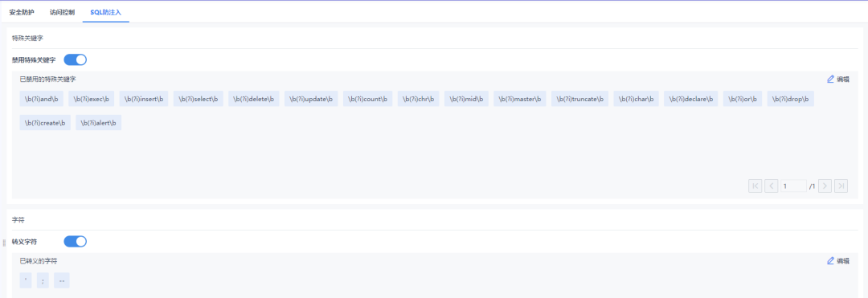Select the \b(?i)exec\b keyword tag

click(92, 99)
